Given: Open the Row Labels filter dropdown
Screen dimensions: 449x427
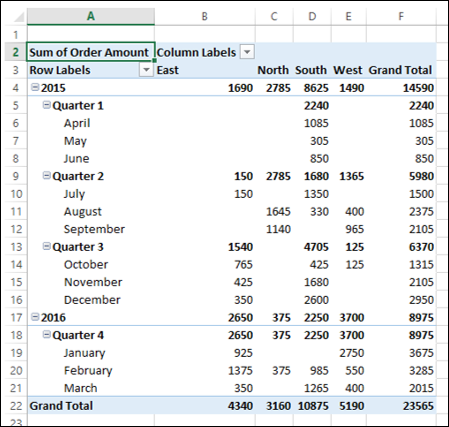Looking at the screenshot, I should 146,70.
